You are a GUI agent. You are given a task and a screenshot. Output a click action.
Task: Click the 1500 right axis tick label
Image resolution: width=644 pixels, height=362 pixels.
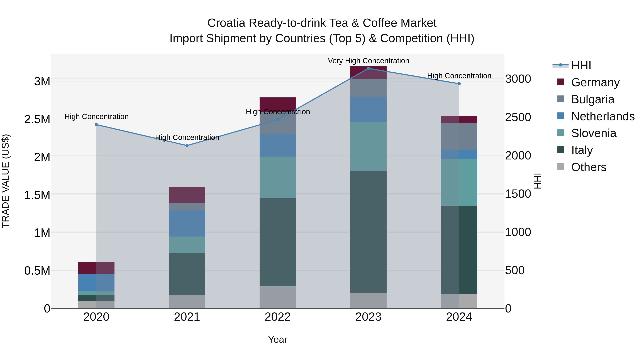pyautogui.click(x=518, y=194)
